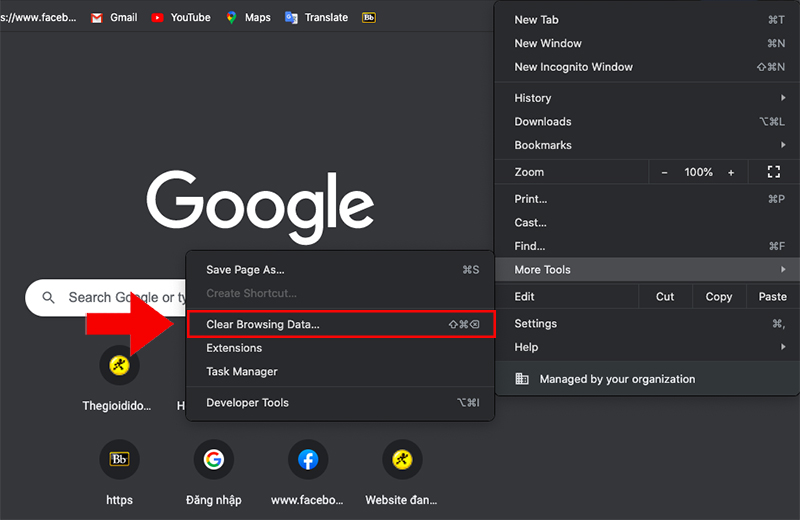Open the Translate bookmark
This screenshot has width=800, height=520.
click(x=316, y=18)
